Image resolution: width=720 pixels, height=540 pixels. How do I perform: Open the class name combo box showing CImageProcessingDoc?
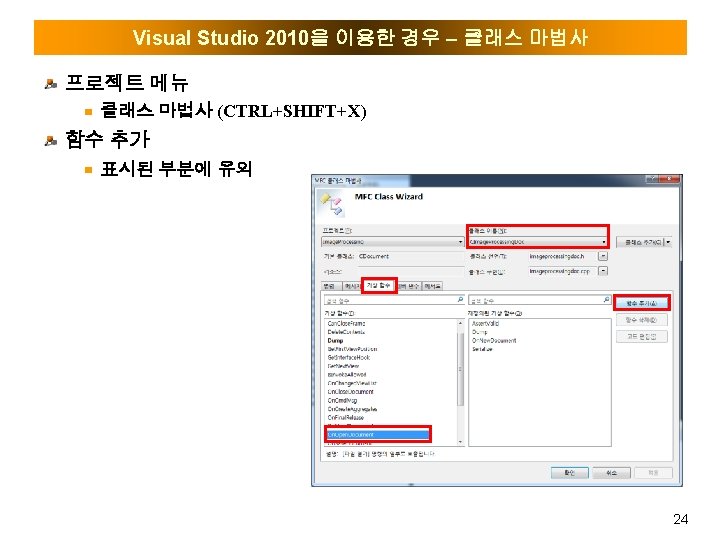tap(538, 242)
